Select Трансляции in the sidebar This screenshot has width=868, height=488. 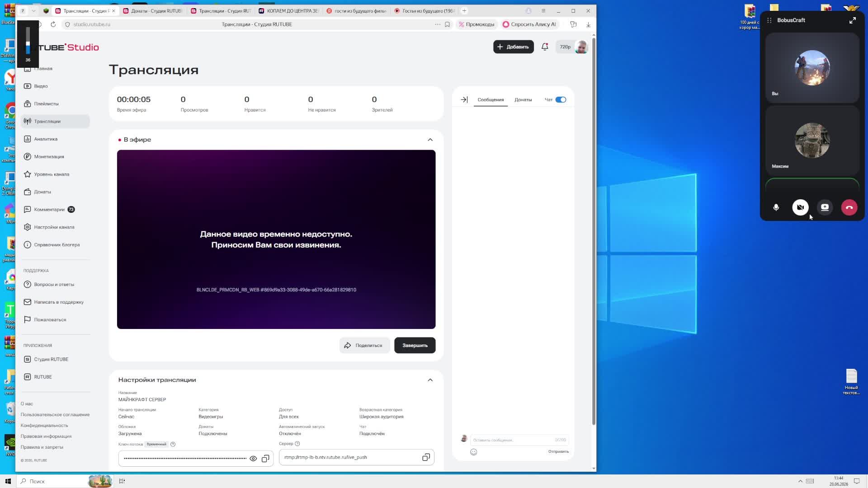55,122
